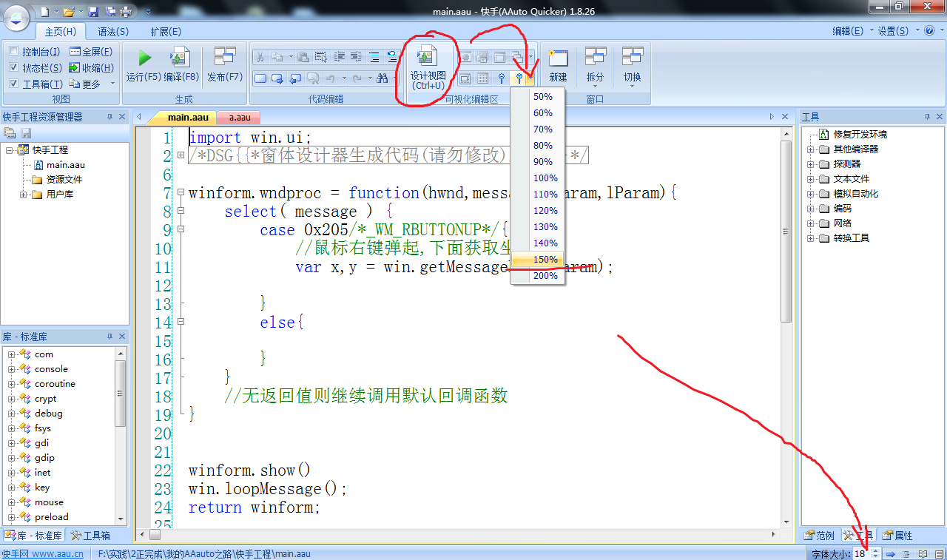
Task: Click the font size stepper up arrow
Action: [876, 550]
